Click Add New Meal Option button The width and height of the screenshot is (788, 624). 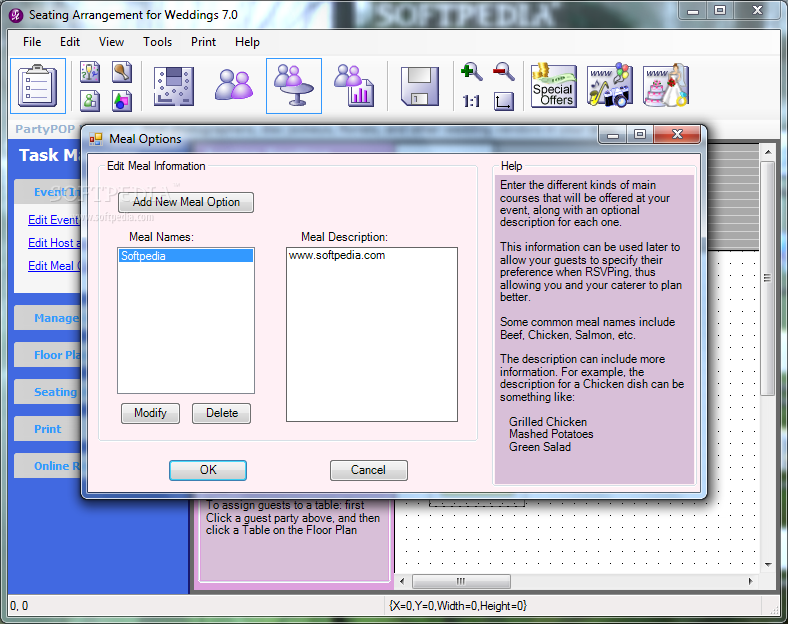(186, 202)
